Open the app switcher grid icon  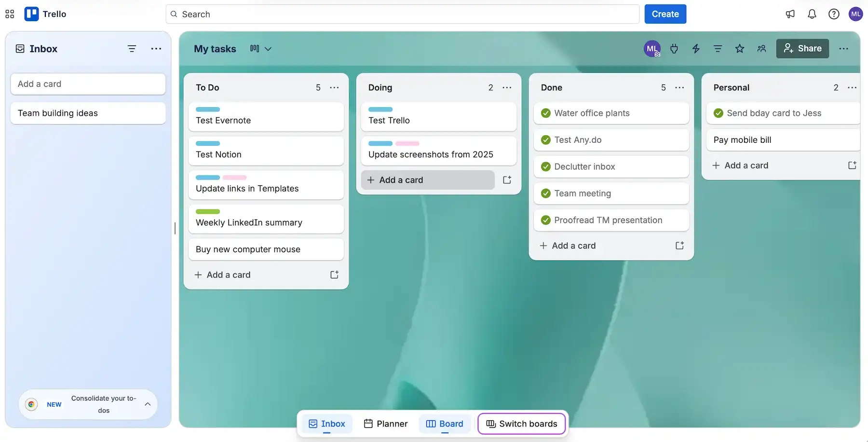pos(10,14)
